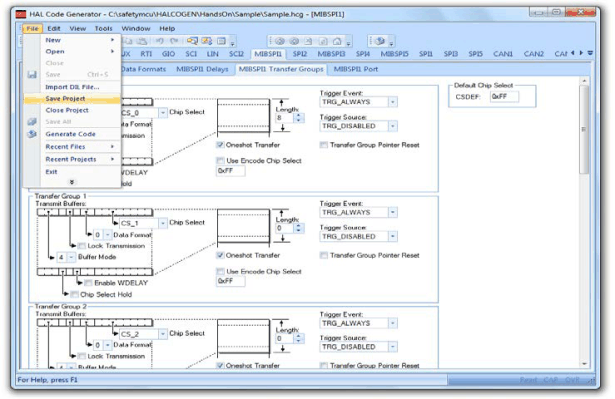Click the HAL Code Generator title bar icon

click(21, 15)
